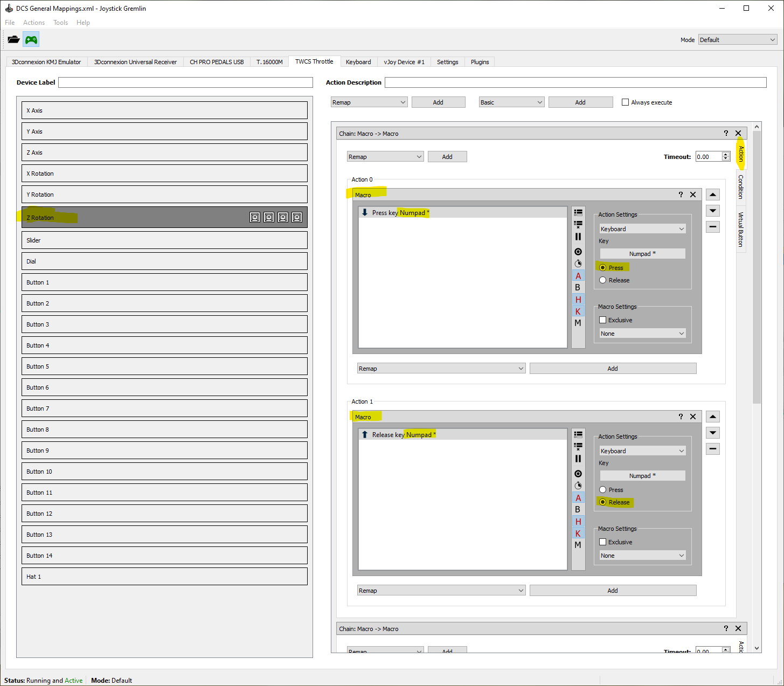Viewport: 784px width, 686px height.
Task: Open the None dropdown in Action 1 Macro Settings
Action: click(x=643, y=556)
